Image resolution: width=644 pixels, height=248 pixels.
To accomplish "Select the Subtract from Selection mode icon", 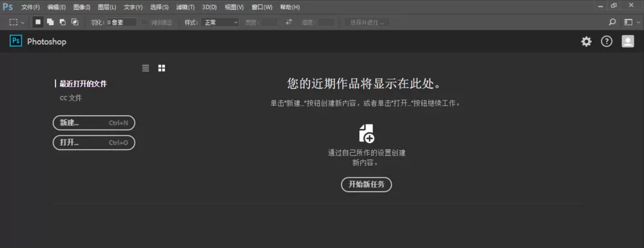I will click(x=63, y=22).
